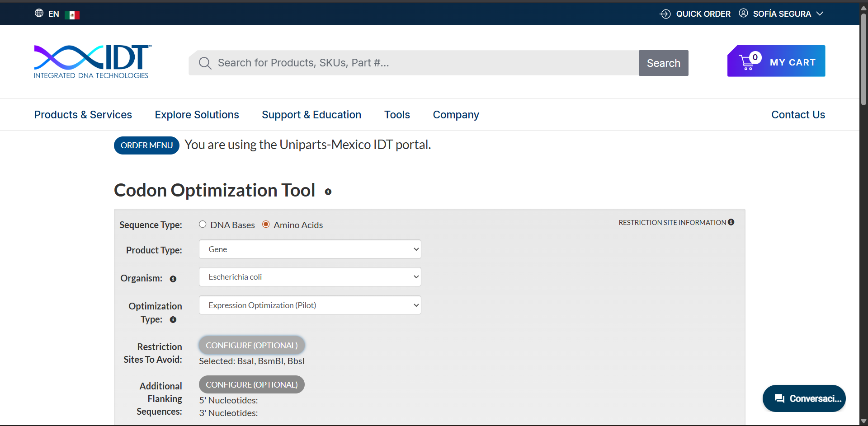The image size is (868, 426).
Task: Click the Mexico flag icon
Action: pyautogui.click(x=72, y=15)
